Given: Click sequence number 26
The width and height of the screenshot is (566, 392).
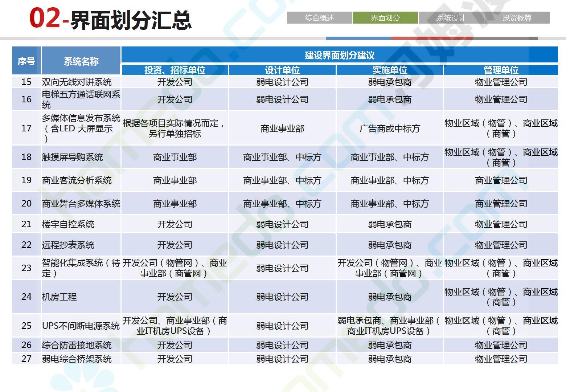Looking at the screenshot, I should pos(26,345).
